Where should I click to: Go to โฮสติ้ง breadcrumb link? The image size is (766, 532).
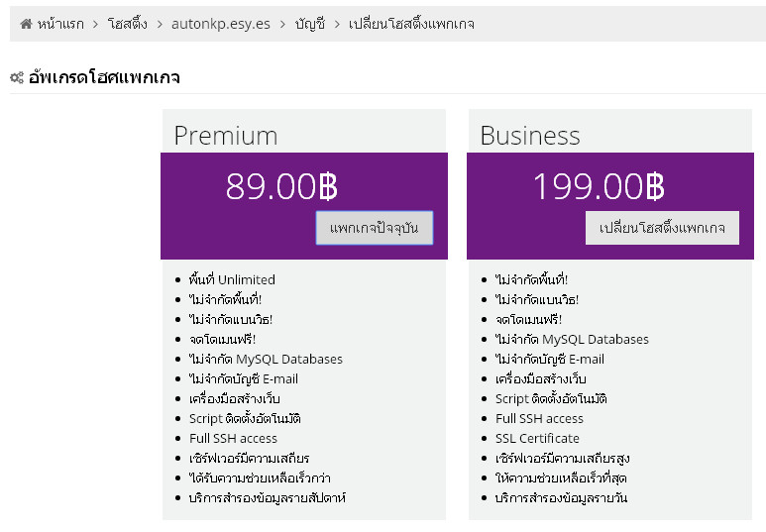(127, 23)
